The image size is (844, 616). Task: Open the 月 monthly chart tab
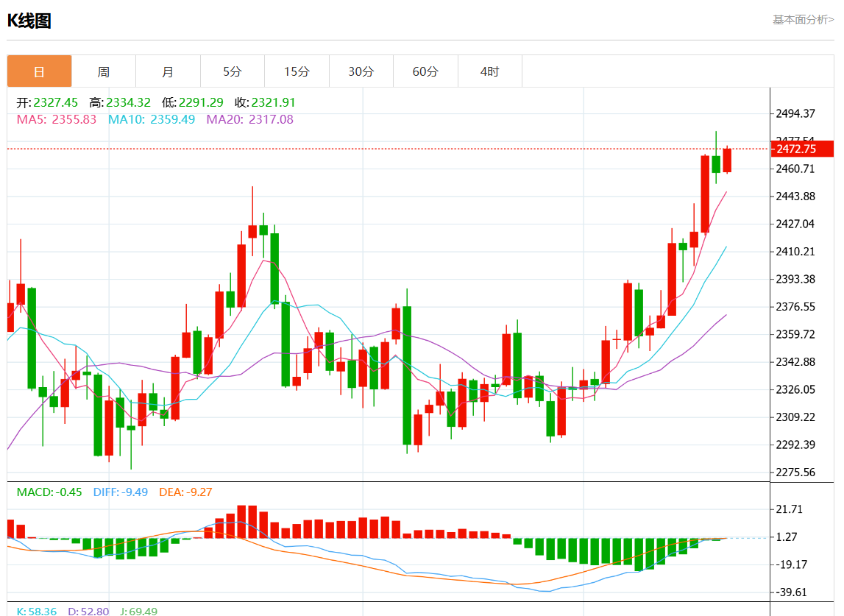pos(168,71)
